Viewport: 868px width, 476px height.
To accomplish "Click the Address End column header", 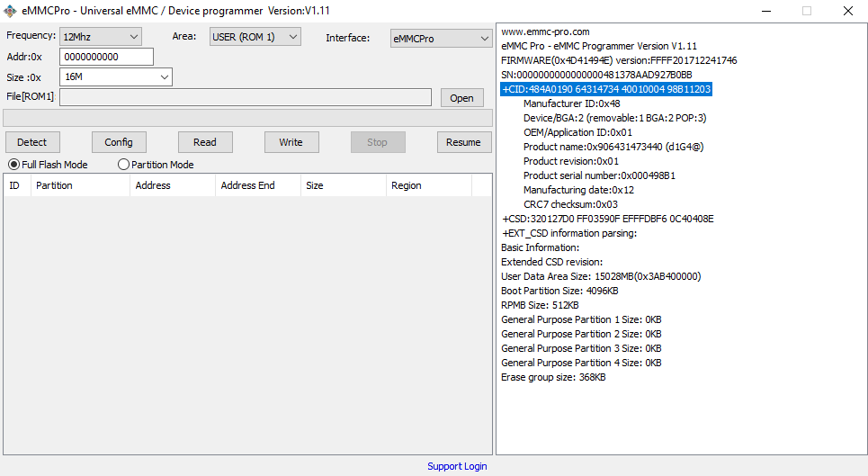I will click(x=258, y=185).
